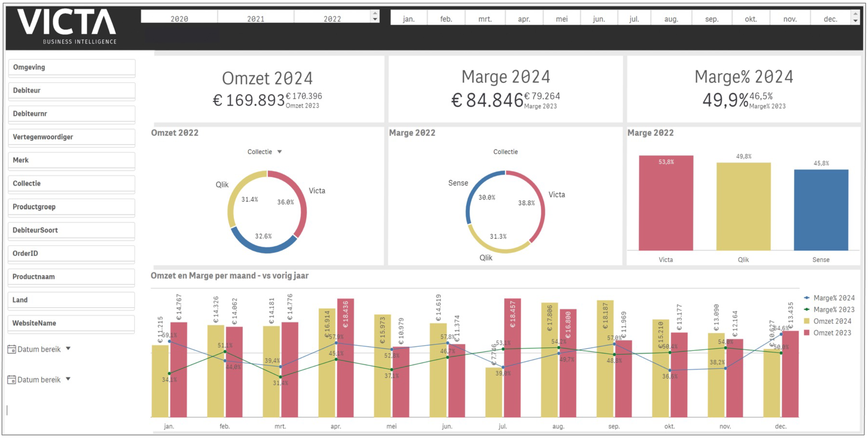Open the WebsiteName filter pane

72,324
